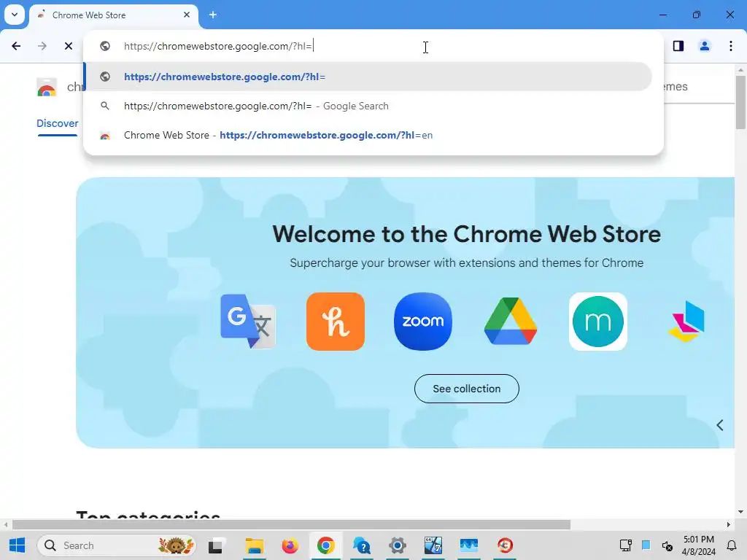Open the Chrome side panel icon

[678, 46]
